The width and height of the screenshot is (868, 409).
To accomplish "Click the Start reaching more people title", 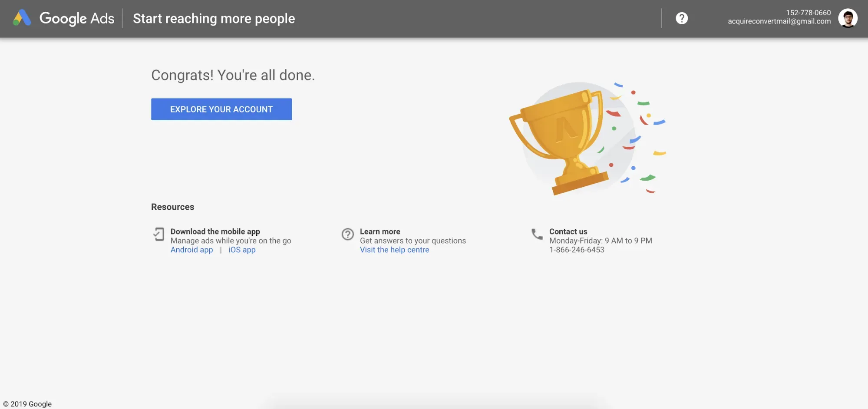I will tap(214, 19).
